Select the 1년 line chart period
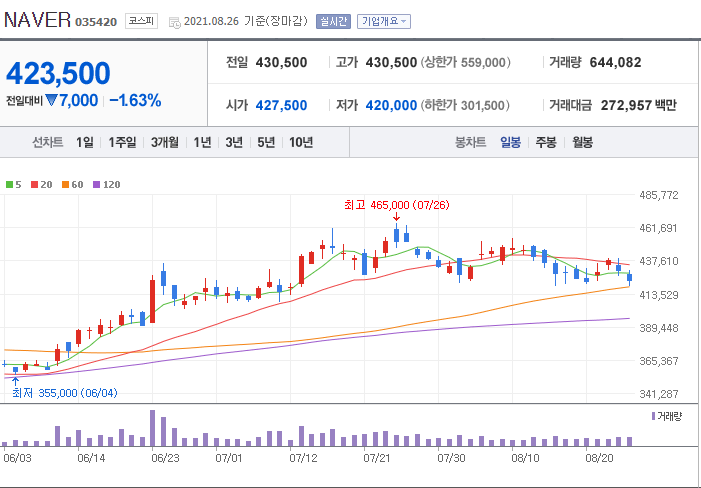 [202, 143]
